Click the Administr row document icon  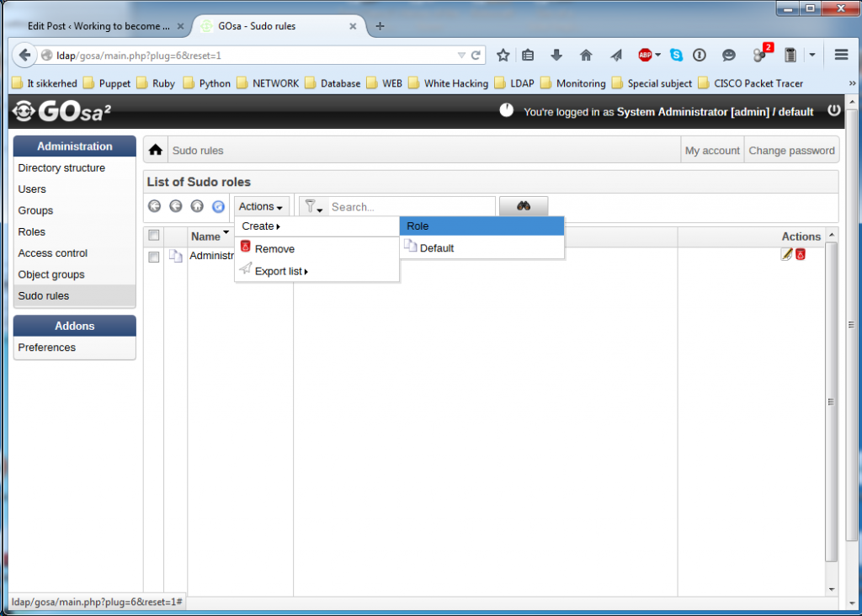(x=175, y=256)
